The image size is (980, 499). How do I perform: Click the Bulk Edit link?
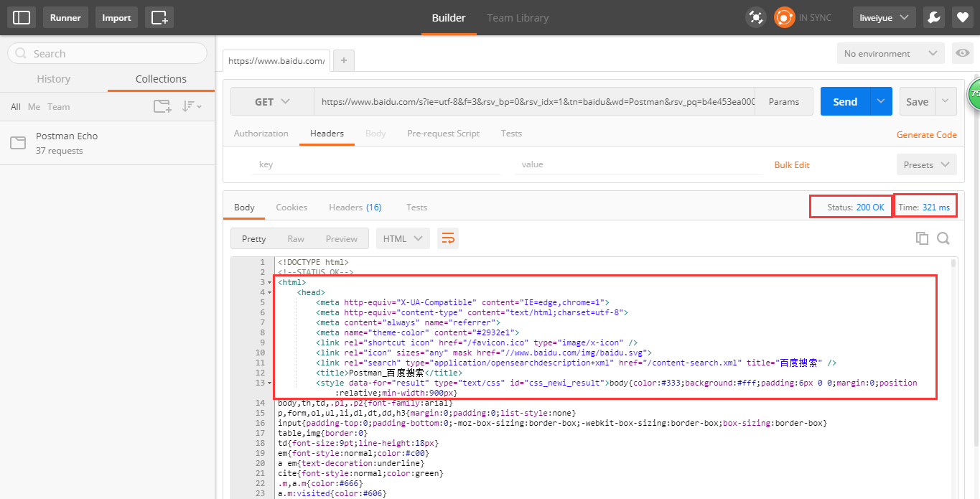[x=792, y=164]
